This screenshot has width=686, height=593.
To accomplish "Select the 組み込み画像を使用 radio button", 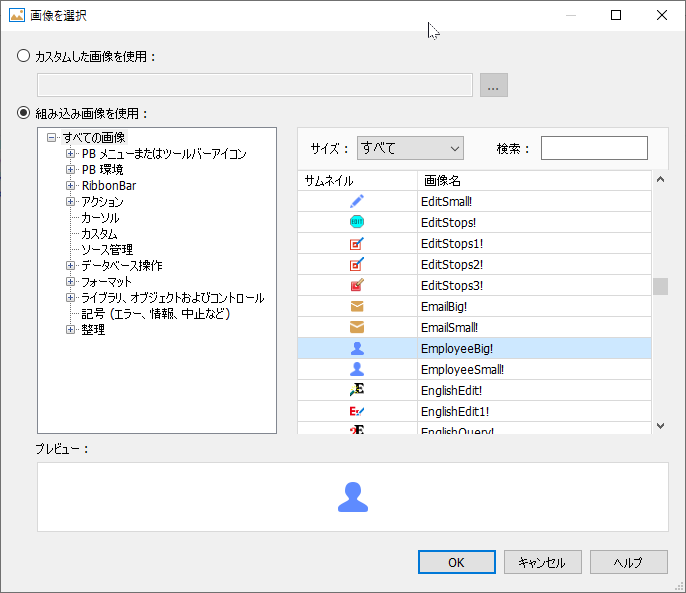I will point(24,113).
